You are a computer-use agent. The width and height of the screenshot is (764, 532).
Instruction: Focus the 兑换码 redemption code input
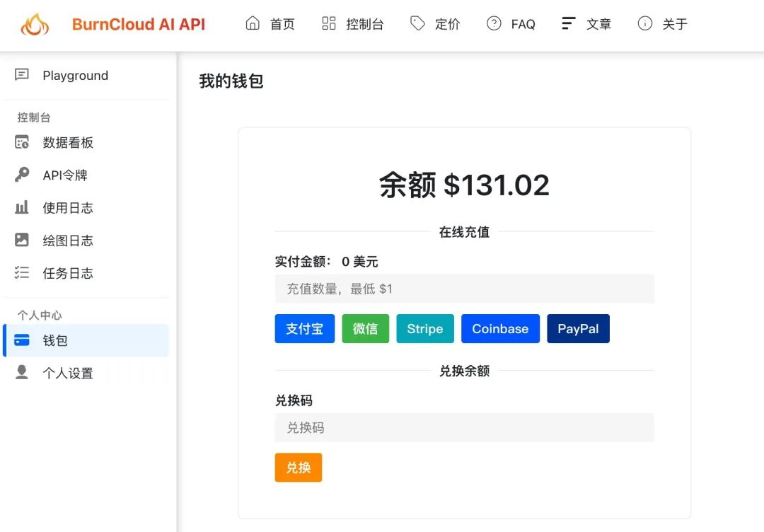[464, 428]
